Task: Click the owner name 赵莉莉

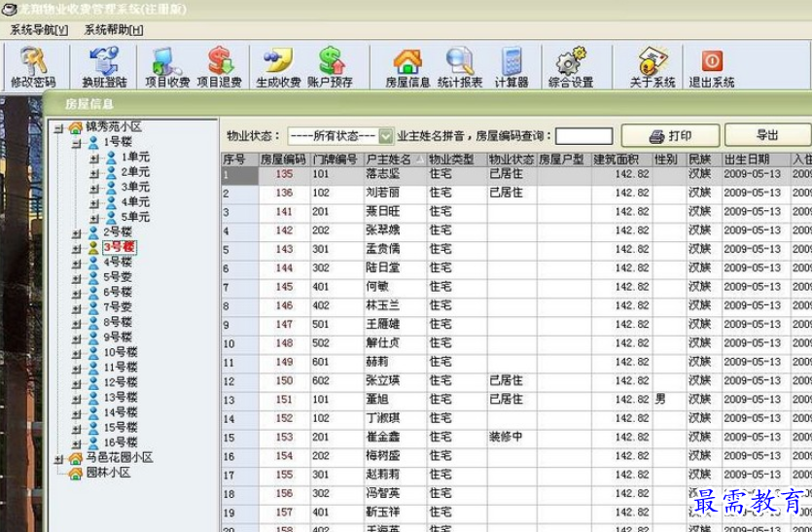Action: [x=383, y=475]
